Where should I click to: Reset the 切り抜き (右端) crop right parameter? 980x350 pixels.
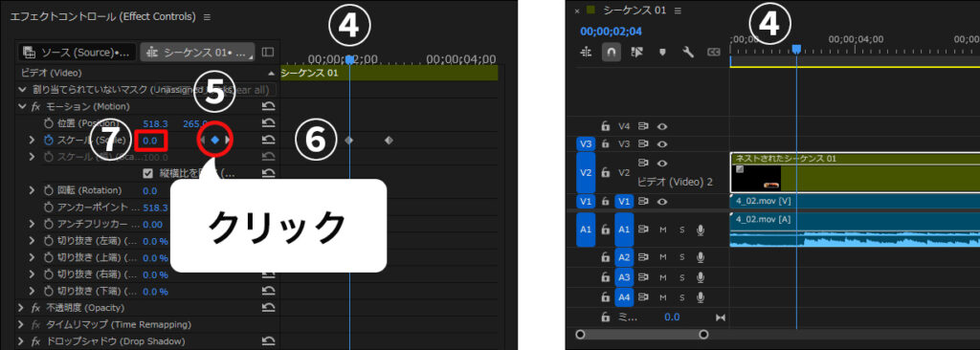268,273
